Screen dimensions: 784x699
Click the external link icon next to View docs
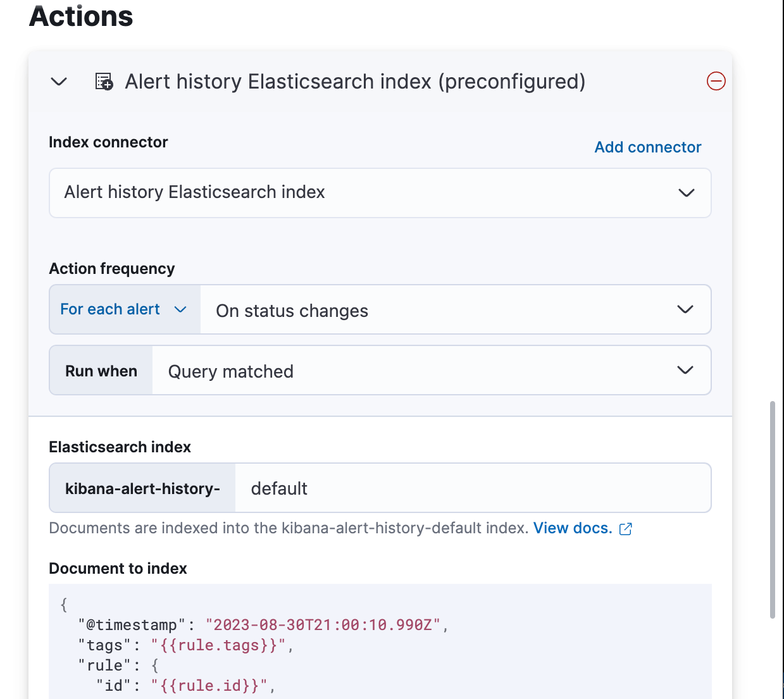625,528
